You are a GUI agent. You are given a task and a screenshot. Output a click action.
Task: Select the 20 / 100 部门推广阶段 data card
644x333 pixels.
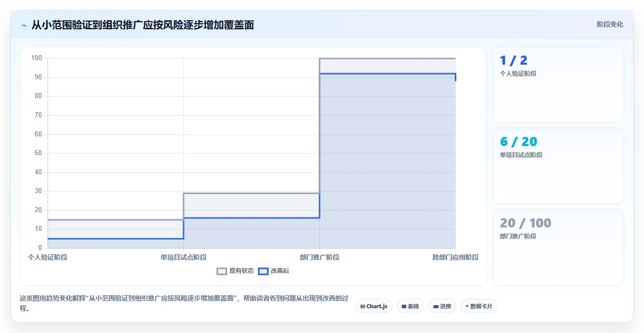point(559,248)
